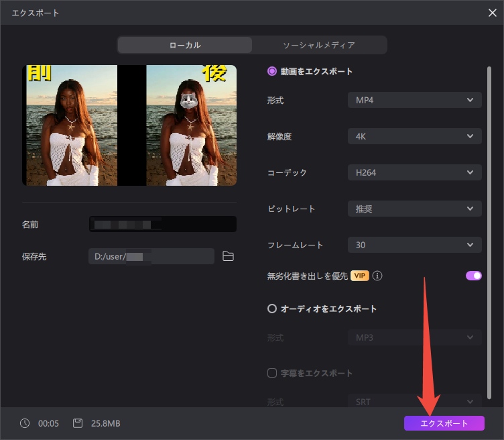Click the purple エクスポート button
The height and width of the screenshot is (440, 504).
point(444,423)
